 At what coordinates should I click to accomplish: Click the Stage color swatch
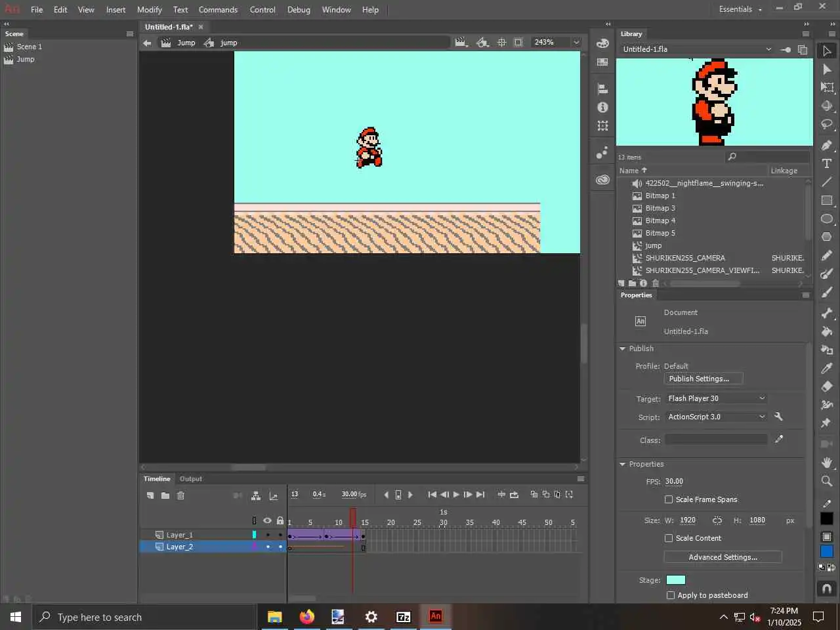[x=676, y=580]
